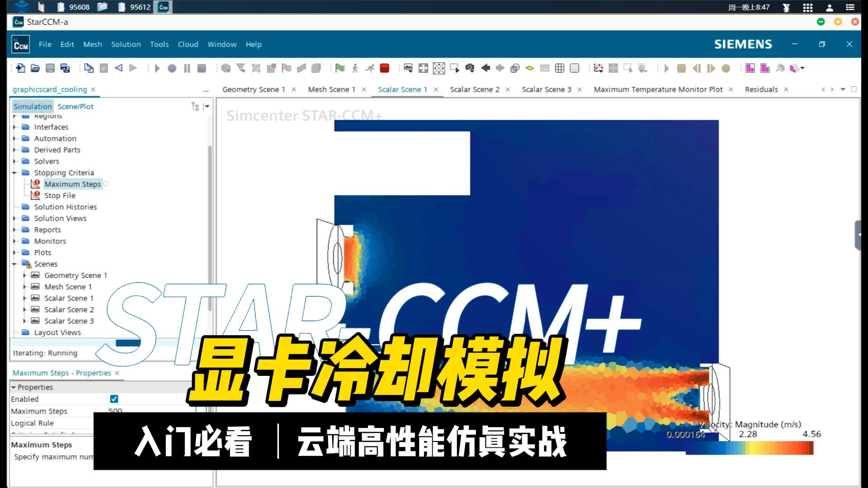Screen dimensions: 868x488
Task: Click the StarCCM logo icon left of File
Action: pyautogui.click(x=20, y=44)
